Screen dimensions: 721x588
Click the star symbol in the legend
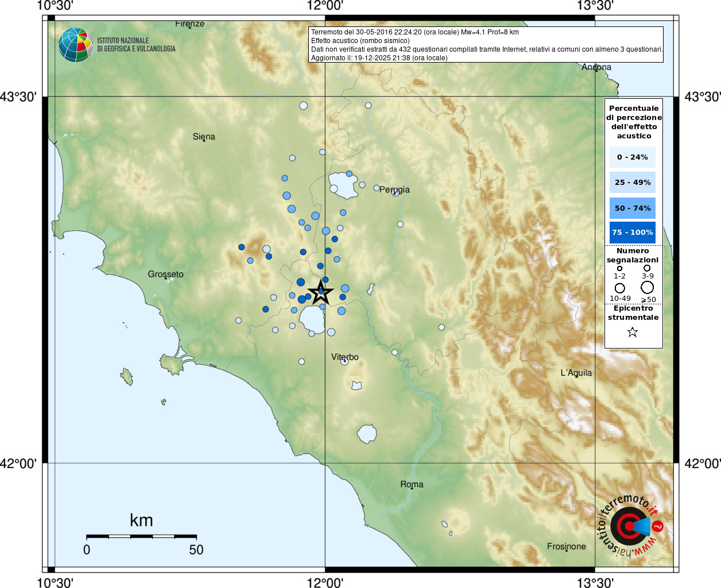tap(633, 332)
